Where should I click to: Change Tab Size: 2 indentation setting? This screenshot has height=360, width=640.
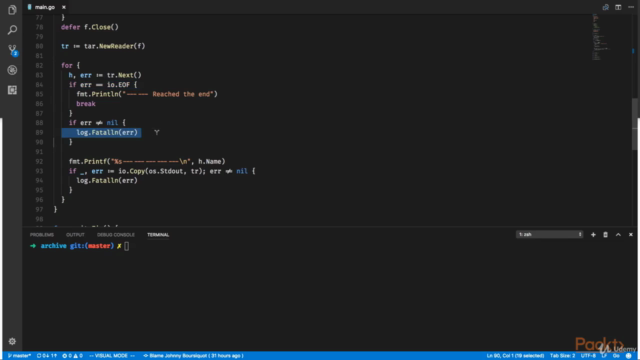point(562,356)
